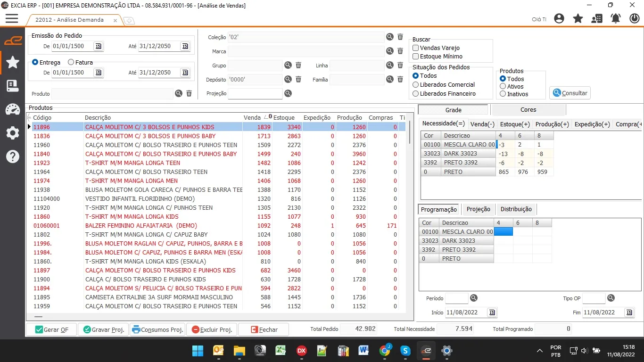Click the Fechar button

point(264,329)
